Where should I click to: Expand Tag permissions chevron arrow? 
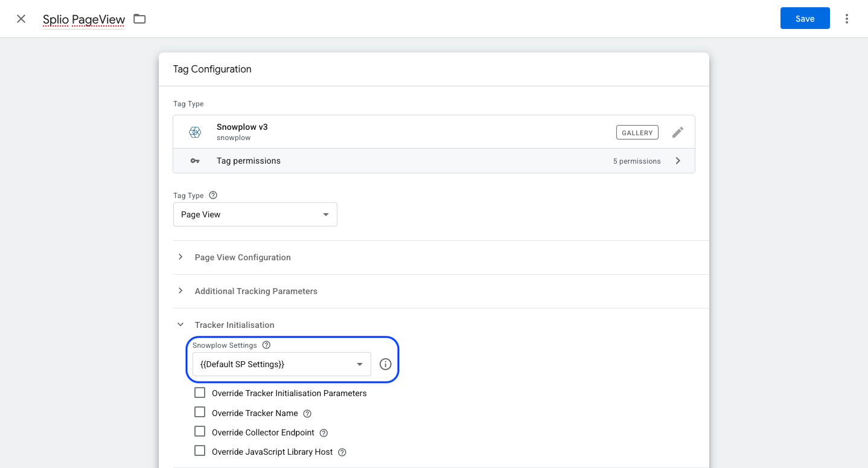click(x=678, y=161)
